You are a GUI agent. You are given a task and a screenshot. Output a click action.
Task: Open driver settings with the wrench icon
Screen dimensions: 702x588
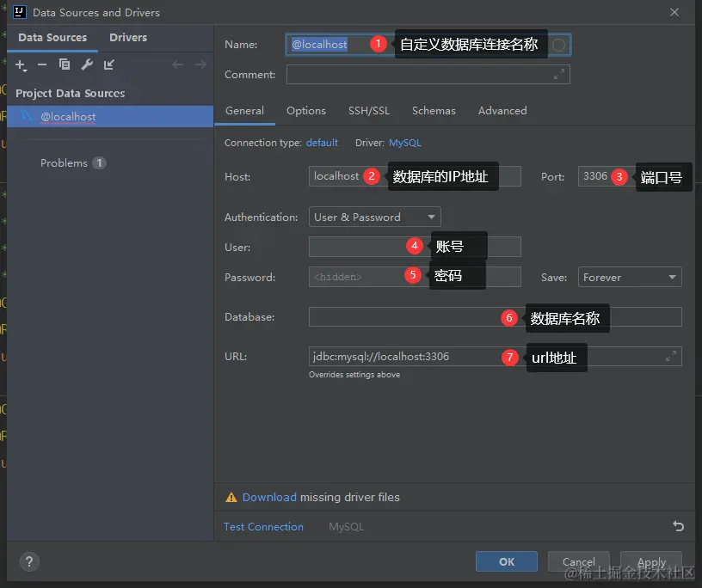(87, 64)
